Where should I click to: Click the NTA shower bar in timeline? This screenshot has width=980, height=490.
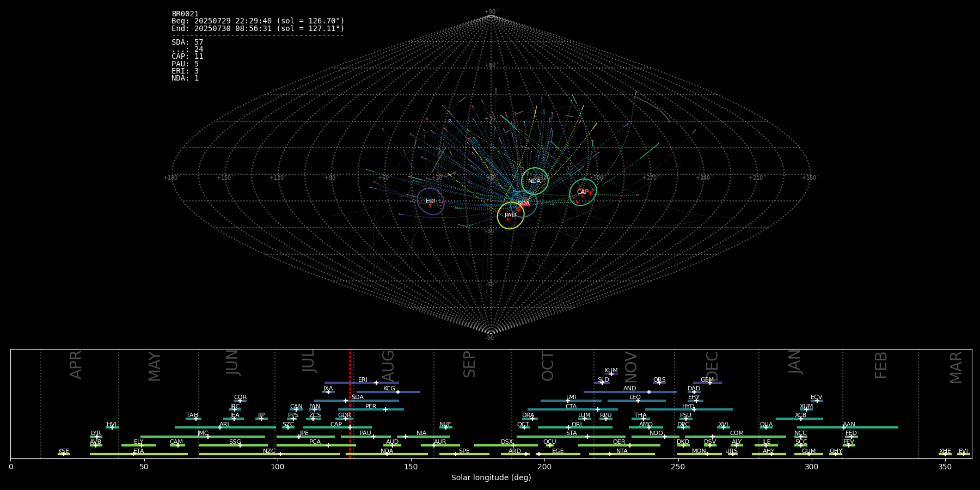(x=622, y=454)
